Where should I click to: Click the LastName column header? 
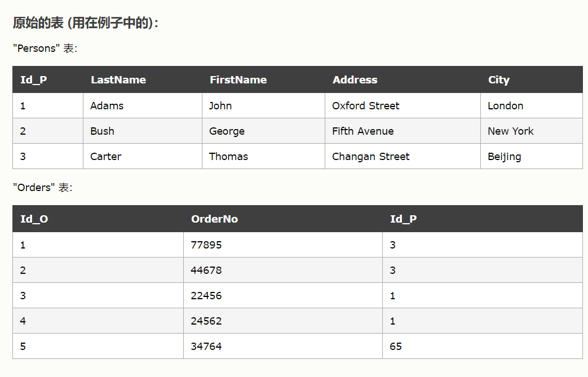118,80
